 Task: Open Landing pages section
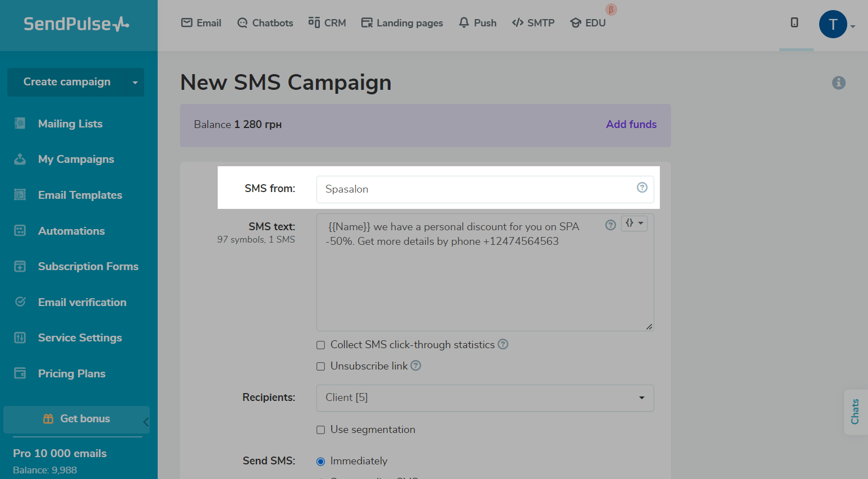click(402, 23)
